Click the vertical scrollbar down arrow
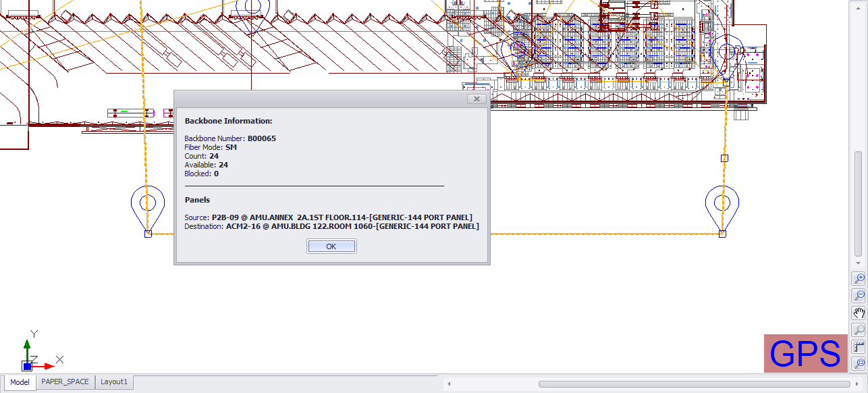This screenshot has width=868, height=393. pyautogui.click(x=859, y=263)
